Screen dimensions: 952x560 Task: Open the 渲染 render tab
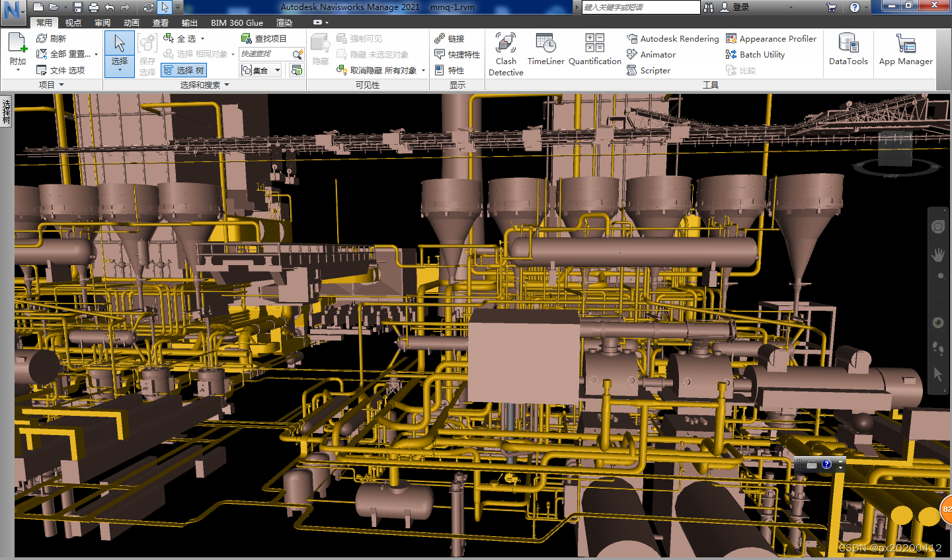(284, 22)
